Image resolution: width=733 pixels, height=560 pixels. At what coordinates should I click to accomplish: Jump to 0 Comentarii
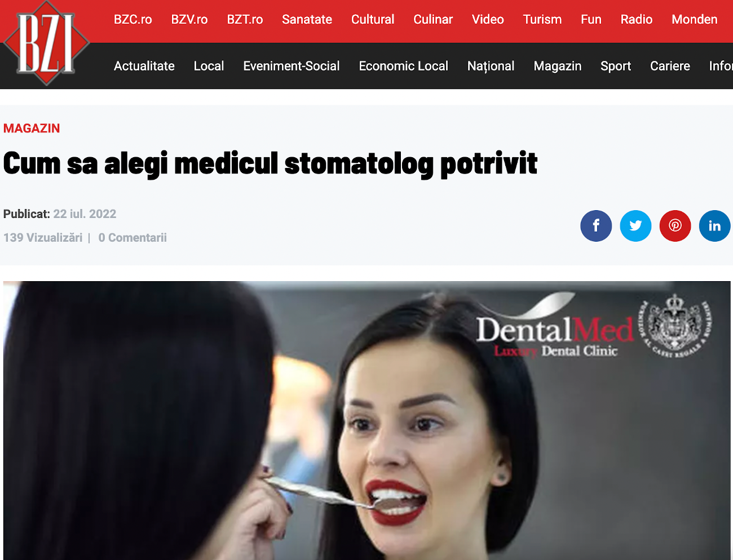133,238
